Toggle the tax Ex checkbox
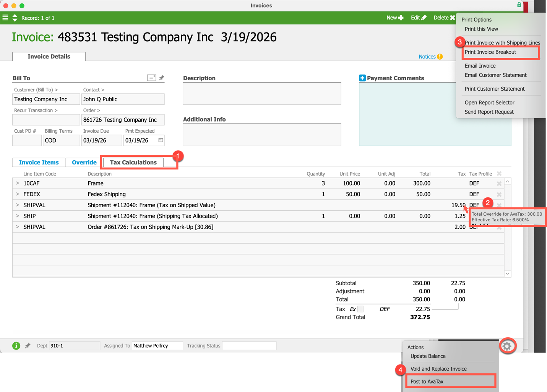 360,309
